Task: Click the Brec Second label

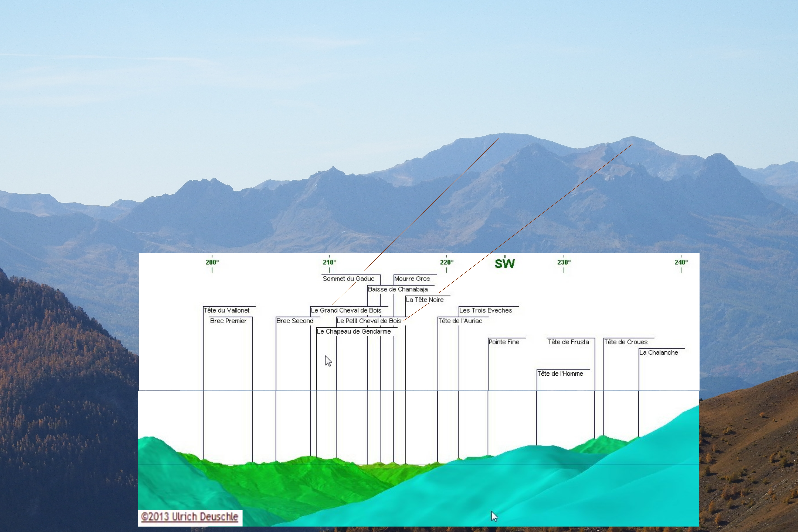Action: pyautogui.click(x=295, y=321)
